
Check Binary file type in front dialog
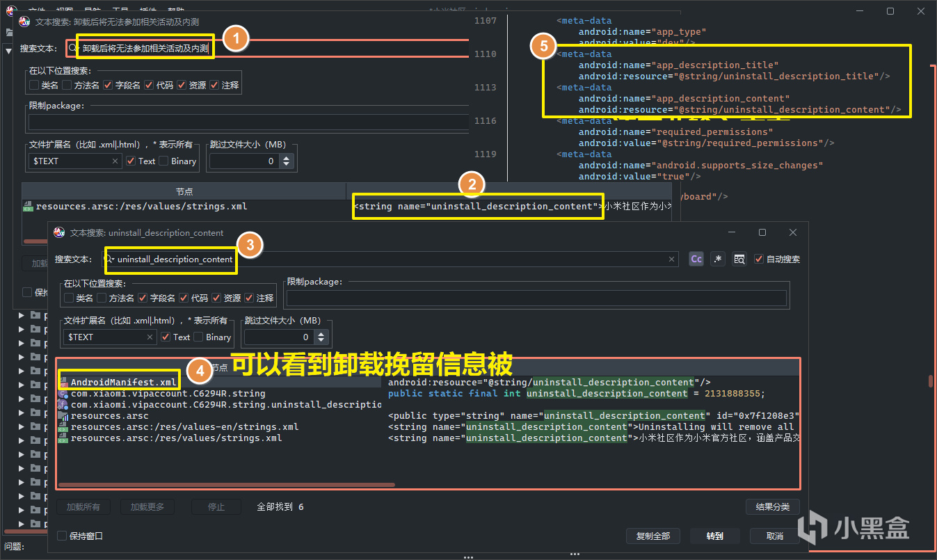pyautogui.click(x=199, y=337)
